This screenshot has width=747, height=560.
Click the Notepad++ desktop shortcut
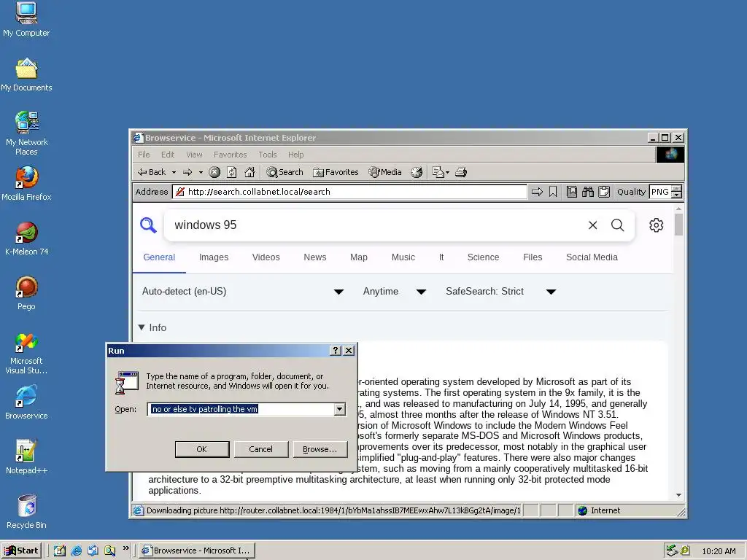coord(26,458)
